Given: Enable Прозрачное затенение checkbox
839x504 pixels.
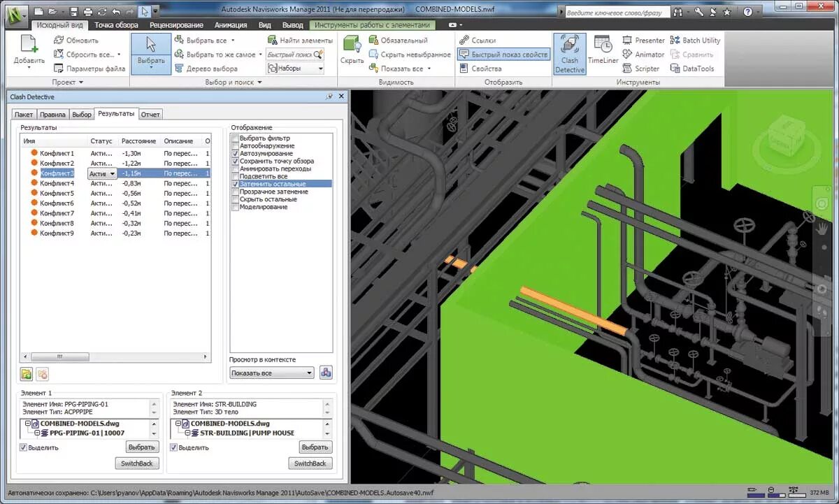Looking at the screenshot, I should pyautogui.click(x=236, y=192).
